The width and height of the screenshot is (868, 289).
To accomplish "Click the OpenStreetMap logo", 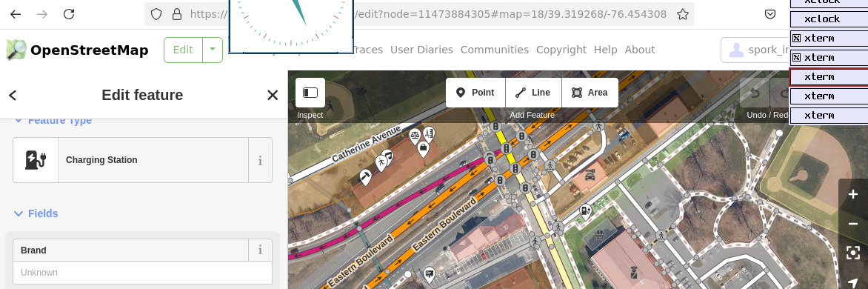I will tap(77, 50).
